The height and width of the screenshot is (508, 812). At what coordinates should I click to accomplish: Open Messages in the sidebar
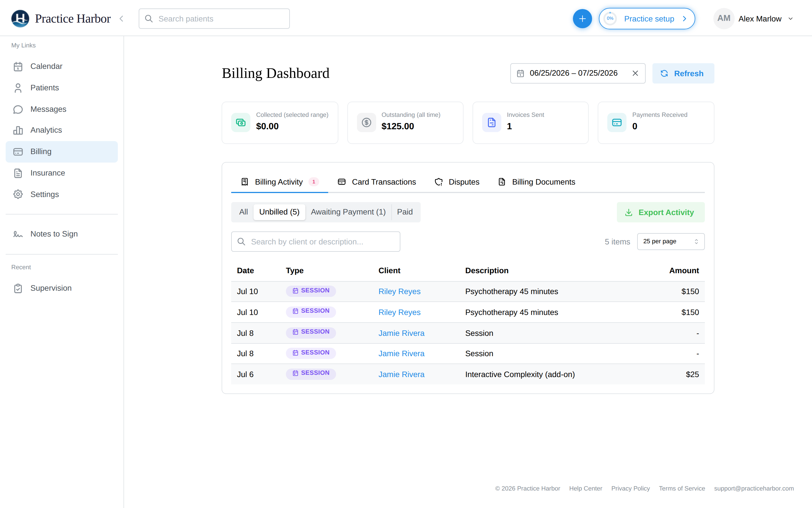click(62, 109)
